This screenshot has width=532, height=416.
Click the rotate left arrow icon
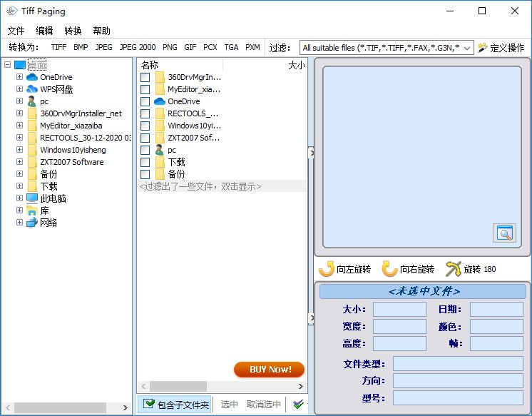[327, 269]
